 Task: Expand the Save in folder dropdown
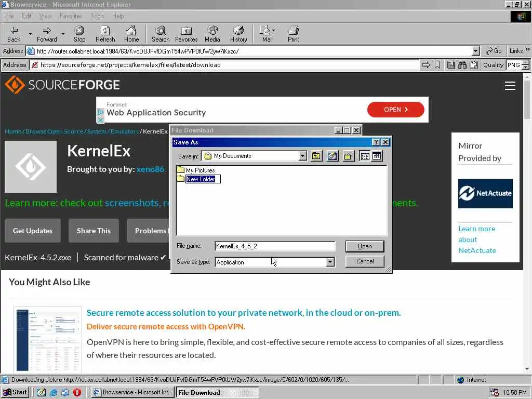[x=303, y=156]
